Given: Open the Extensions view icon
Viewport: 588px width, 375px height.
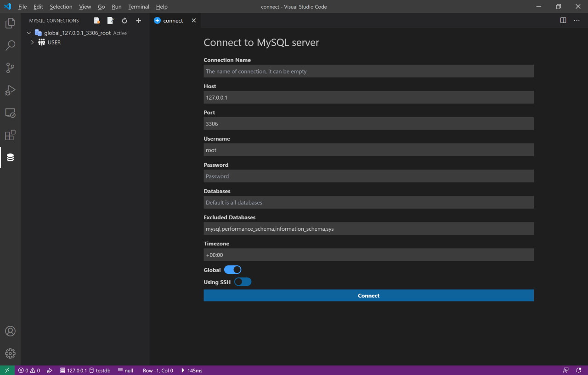Looking at the screenshot, I should click(10, 135).
